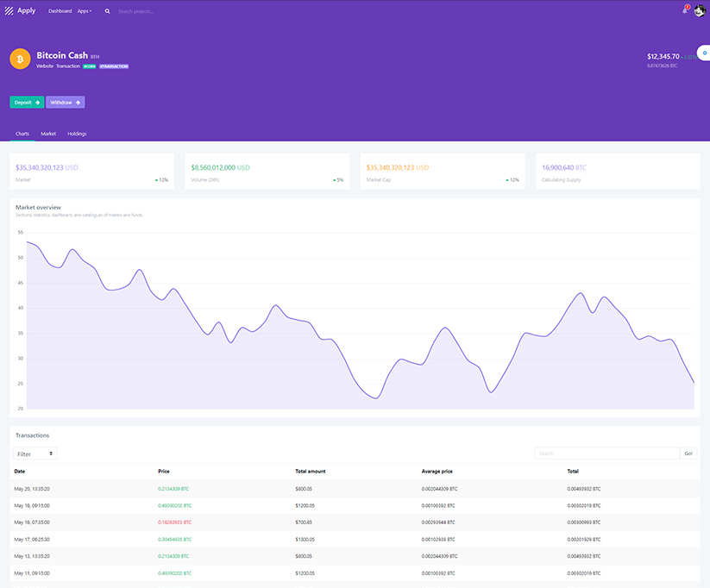Switch to the Holdings tab
The height and width of the screenshot is (588, 710).
click(77, 134)
